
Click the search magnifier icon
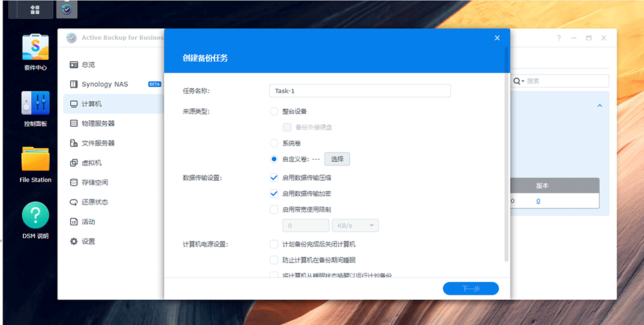[517, 81]
